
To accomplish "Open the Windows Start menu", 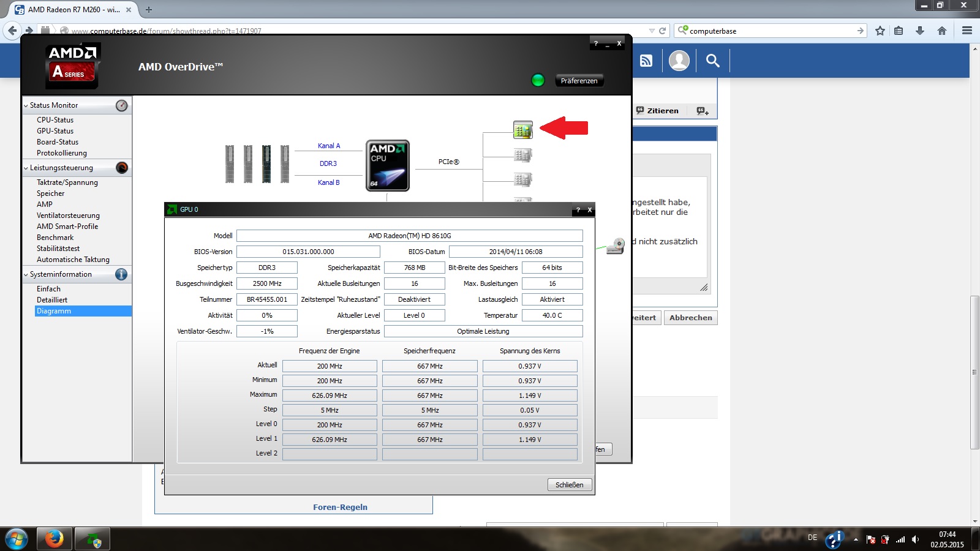I will (17, 539).
